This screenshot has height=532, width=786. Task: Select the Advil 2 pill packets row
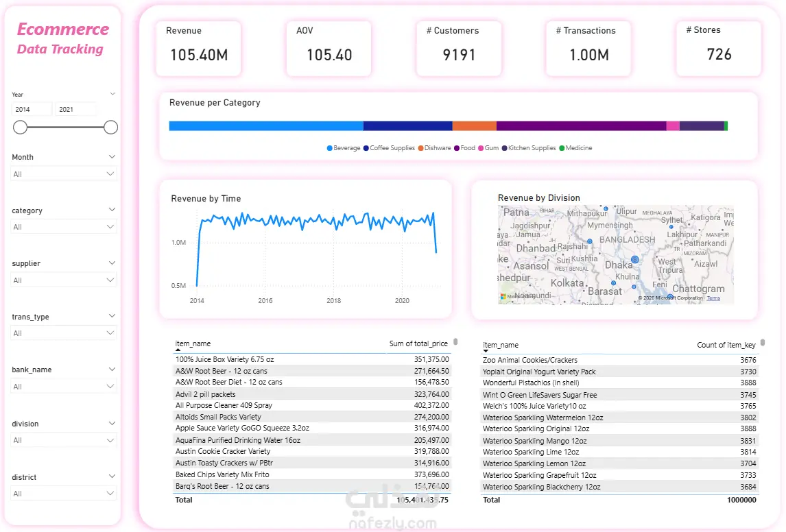coord(312,394)
